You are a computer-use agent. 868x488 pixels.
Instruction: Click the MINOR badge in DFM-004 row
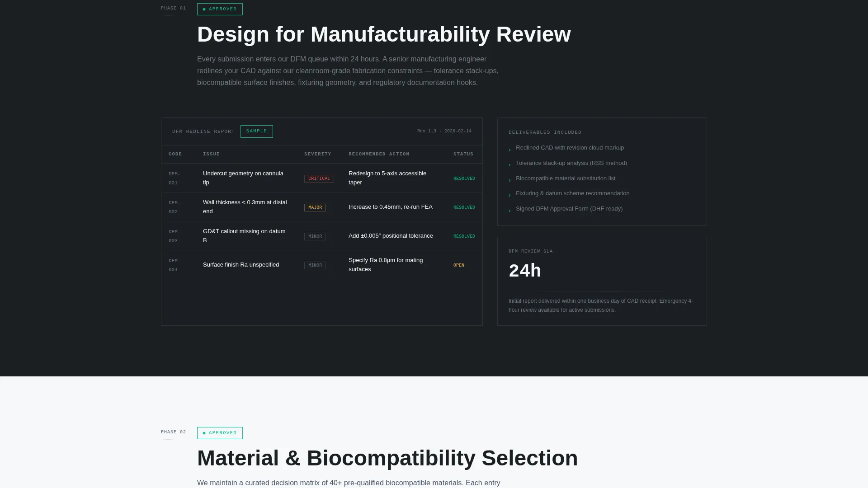click(x=315, y=265)
